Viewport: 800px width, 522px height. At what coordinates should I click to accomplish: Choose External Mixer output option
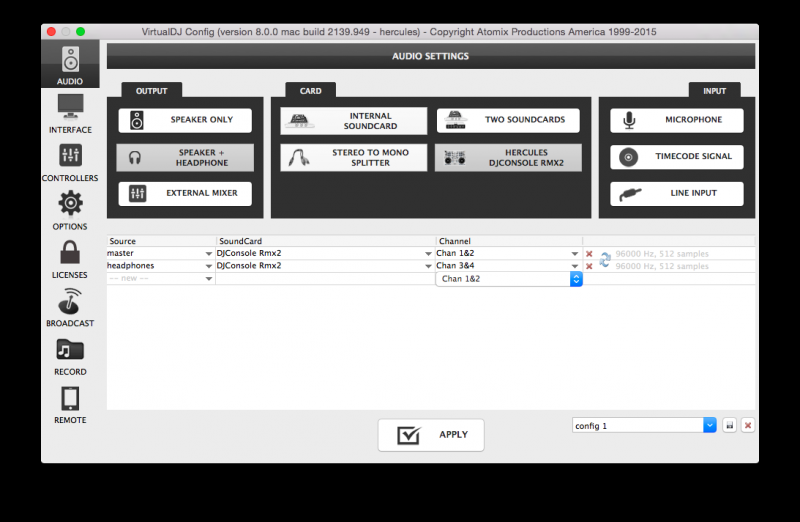pos(185,193)
